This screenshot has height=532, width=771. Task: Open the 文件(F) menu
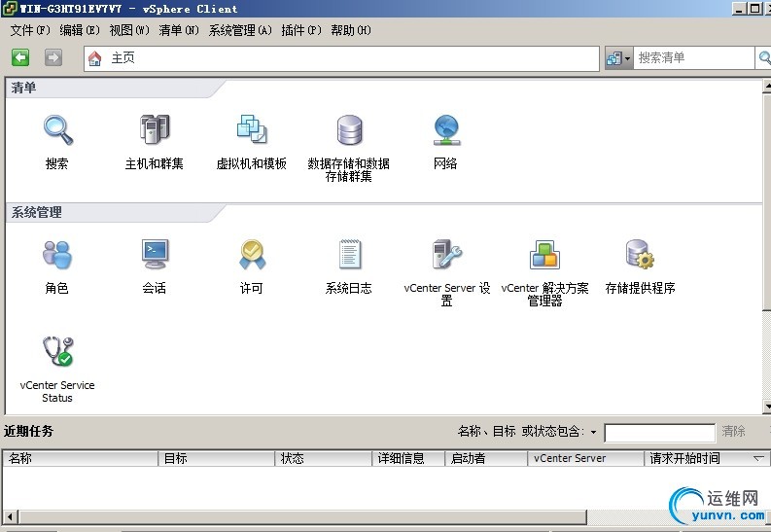point(30,30)
